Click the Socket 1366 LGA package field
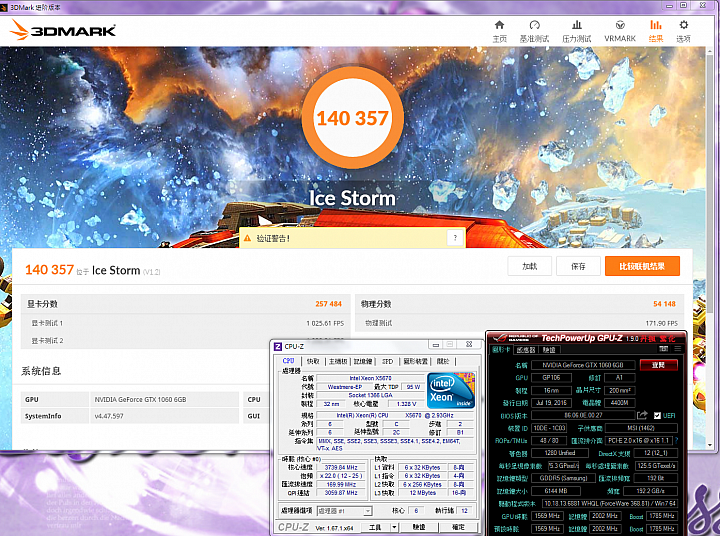This screenshot has width=720, height=536. (370, 395)
